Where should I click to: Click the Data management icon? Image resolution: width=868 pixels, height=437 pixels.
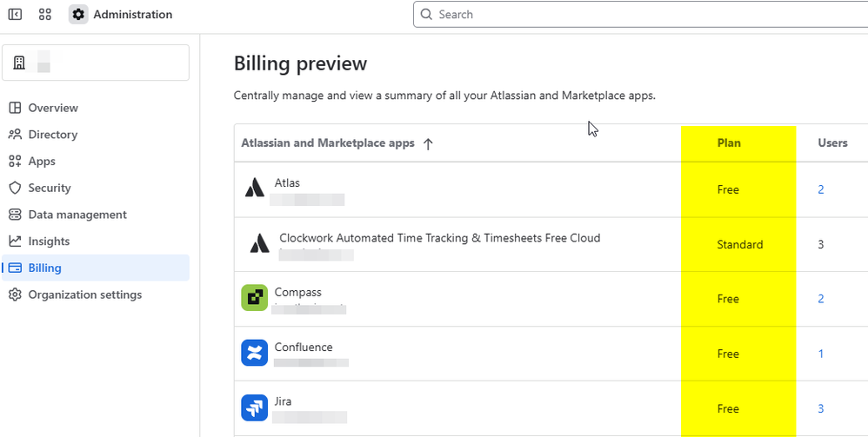click(x=15, y=215)
